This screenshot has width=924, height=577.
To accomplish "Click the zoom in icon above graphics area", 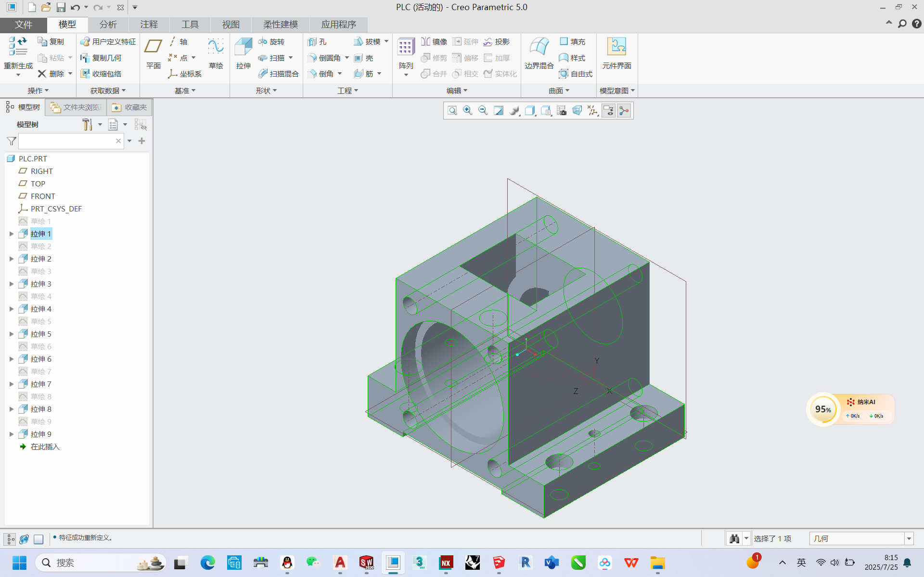I will (467, 110).
